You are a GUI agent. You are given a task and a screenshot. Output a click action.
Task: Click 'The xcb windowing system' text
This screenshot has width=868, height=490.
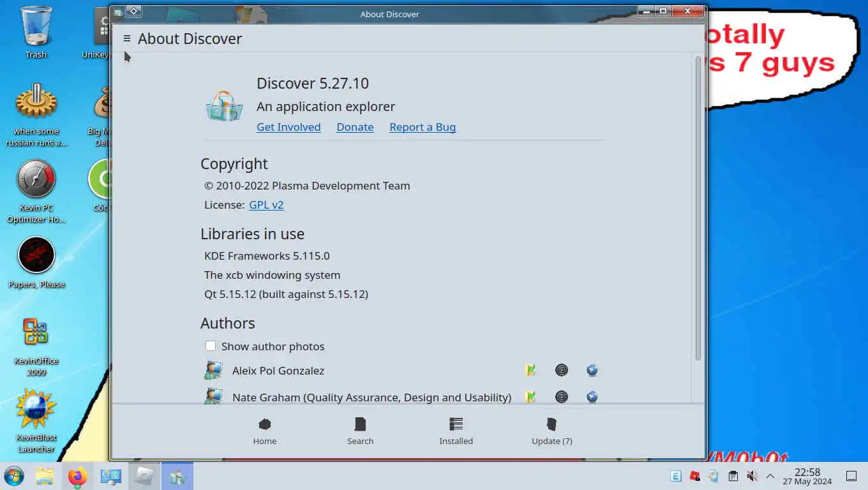[272, 275]
